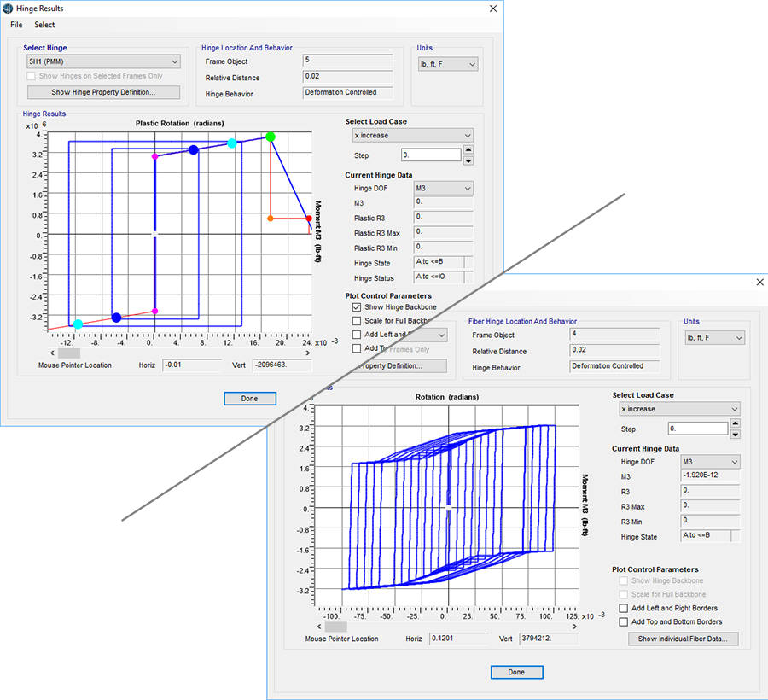Click the green point on the hinge backbone plot

[271, 137]
